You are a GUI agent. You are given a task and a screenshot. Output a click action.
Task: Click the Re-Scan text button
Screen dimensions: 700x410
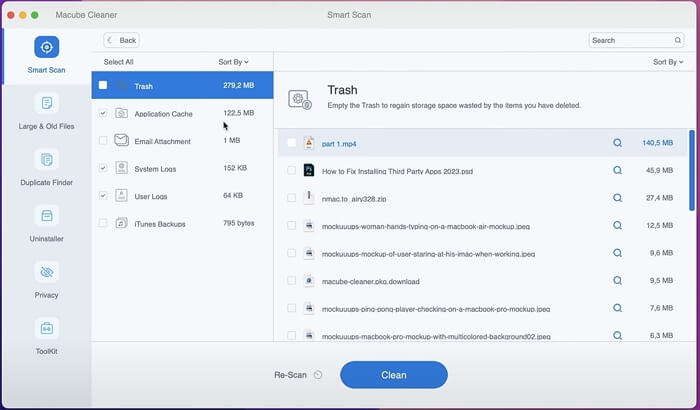point(290,375)
